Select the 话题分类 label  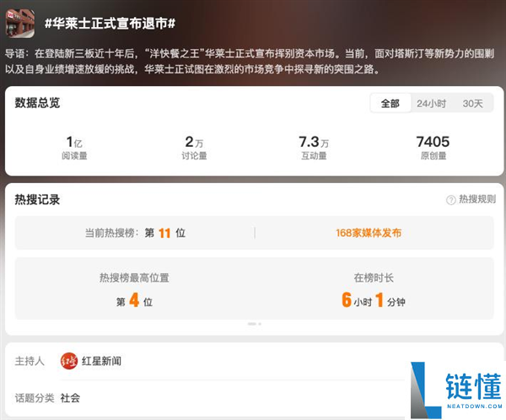[35, 398]
